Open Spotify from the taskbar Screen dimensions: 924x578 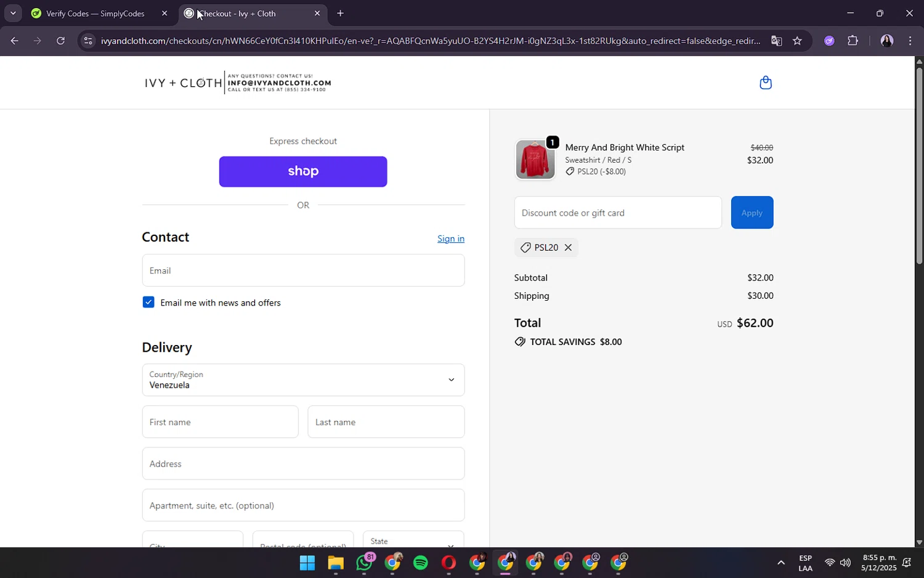coord(421,563)
